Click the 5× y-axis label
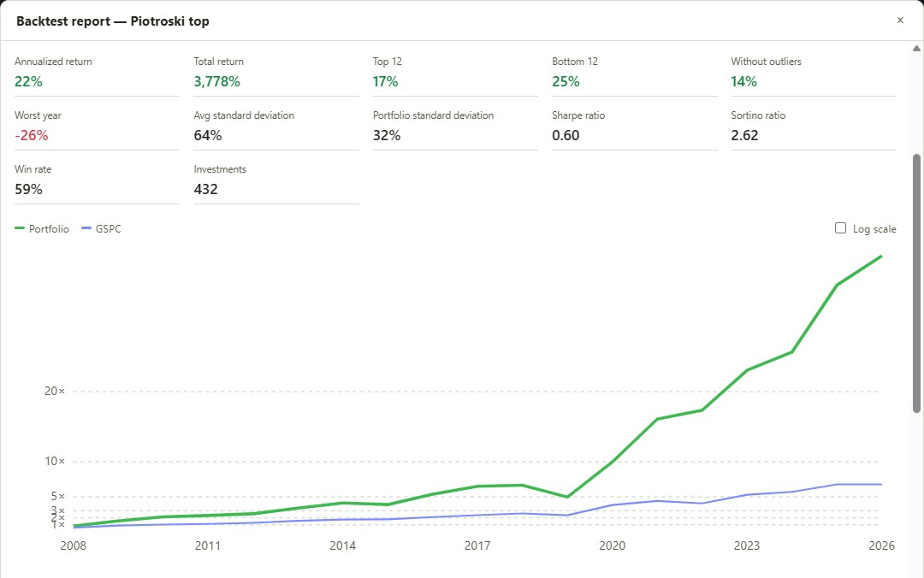This screenshot has width=924, height=578. click(x=58, y=496)
